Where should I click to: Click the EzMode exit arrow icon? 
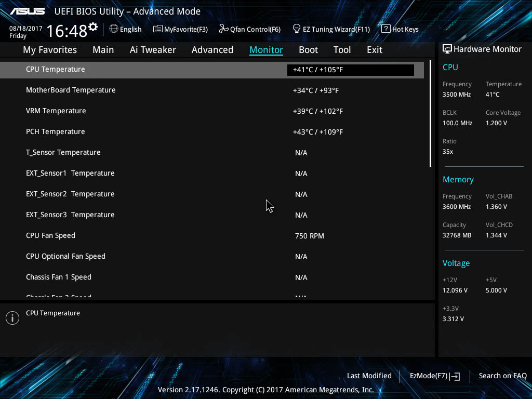(455, 376)
